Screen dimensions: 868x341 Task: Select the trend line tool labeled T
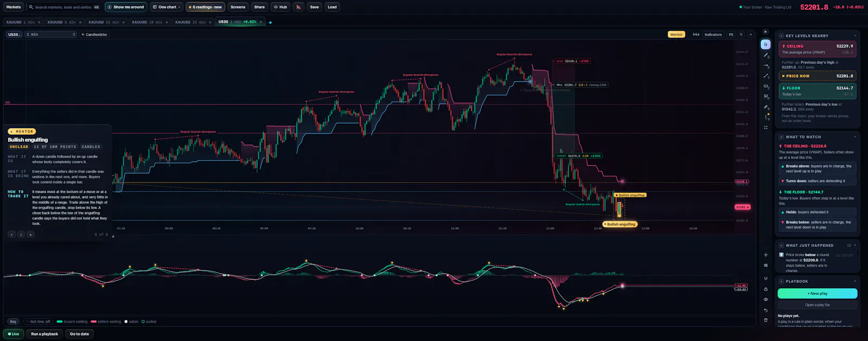click(x=765, y=75)
